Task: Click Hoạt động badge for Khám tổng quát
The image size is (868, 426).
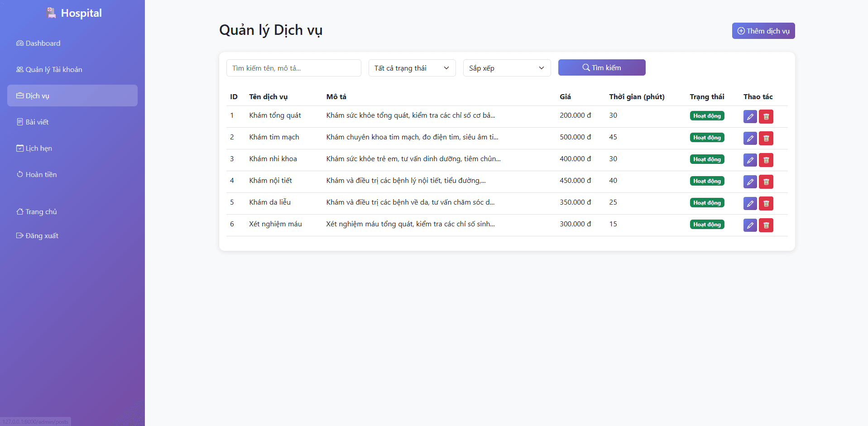Action: point(707,116)
